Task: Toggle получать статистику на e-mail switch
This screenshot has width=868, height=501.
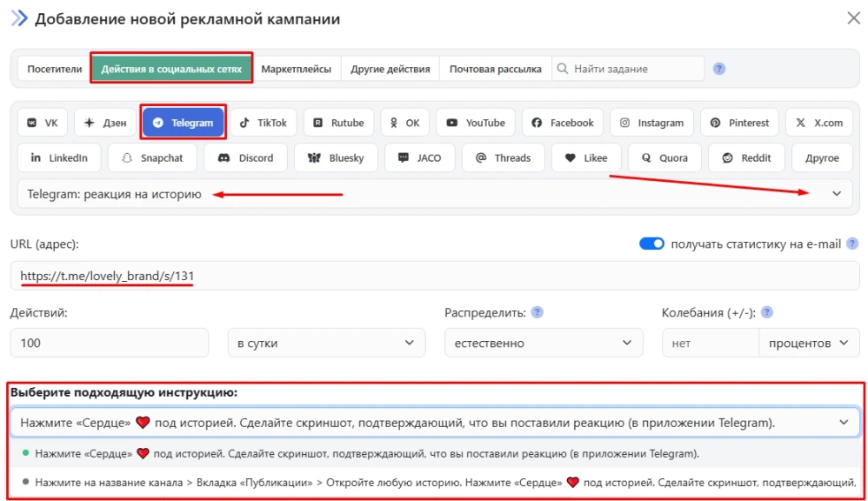Action: 651,244
